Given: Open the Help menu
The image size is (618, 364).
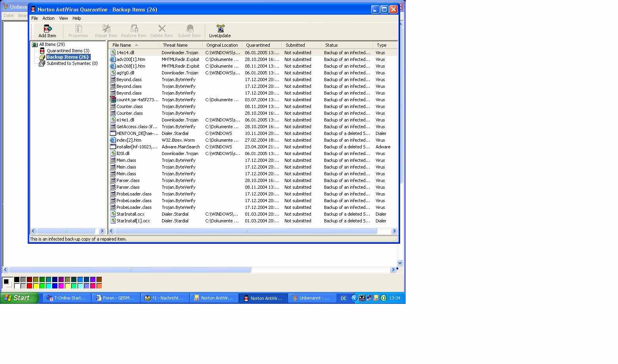Looking at the screenshot, I should click(76, 18).
